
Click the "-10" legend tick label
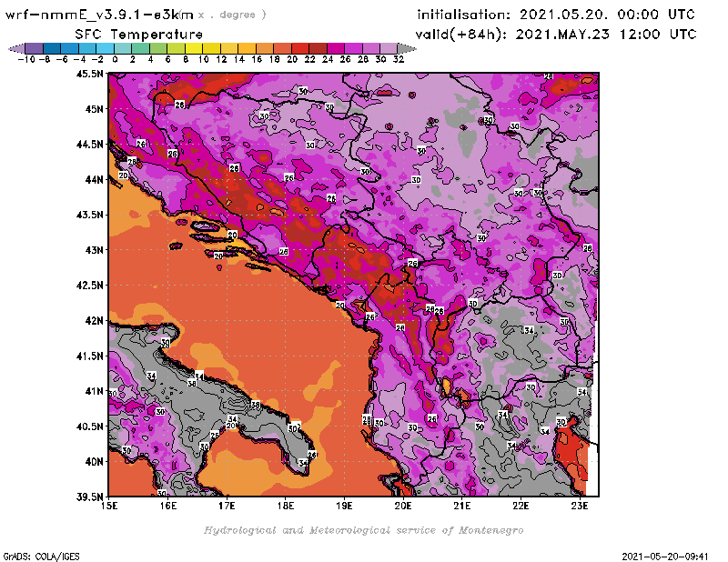point(26,59)
